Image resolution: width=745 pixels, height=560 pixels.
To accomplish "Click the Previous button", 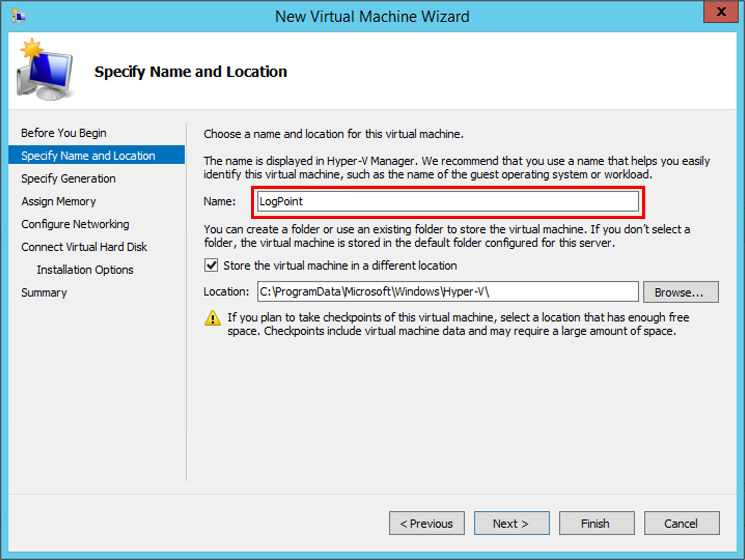I will coord(426,523).
